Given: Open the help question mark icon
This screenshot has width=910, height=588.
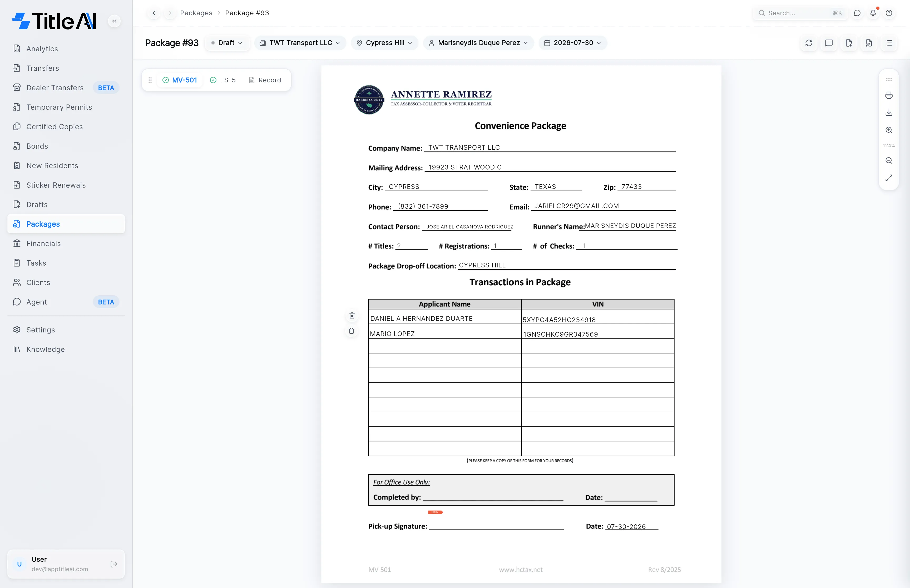Looking at the screenshot, I should point(889,13).
